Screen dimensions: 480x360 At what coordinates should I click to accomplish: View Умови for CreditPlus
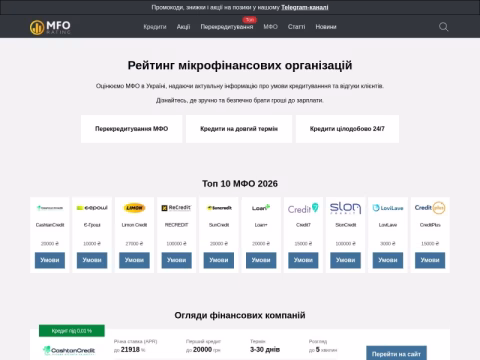coord(430,260)
